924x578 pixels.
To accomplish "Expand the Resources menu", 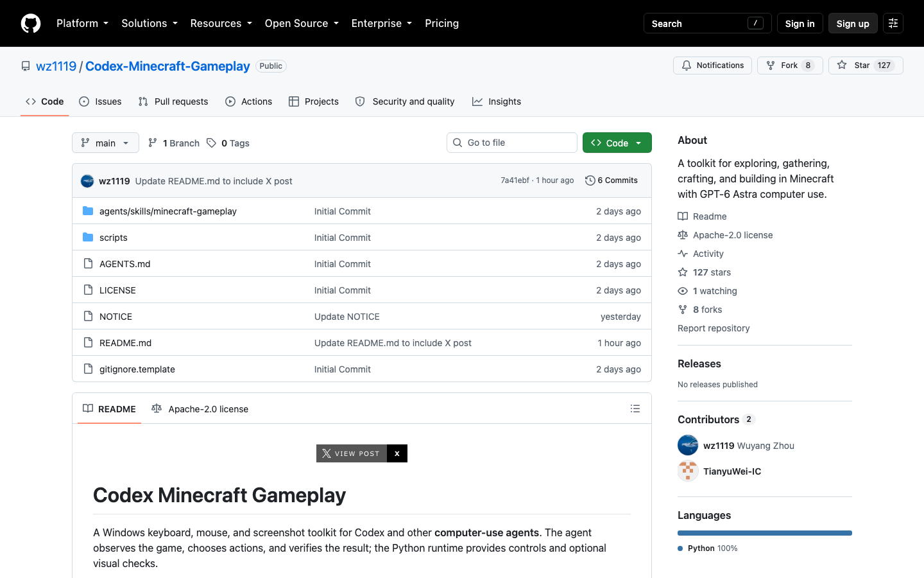I will click(x=221, y=23).
